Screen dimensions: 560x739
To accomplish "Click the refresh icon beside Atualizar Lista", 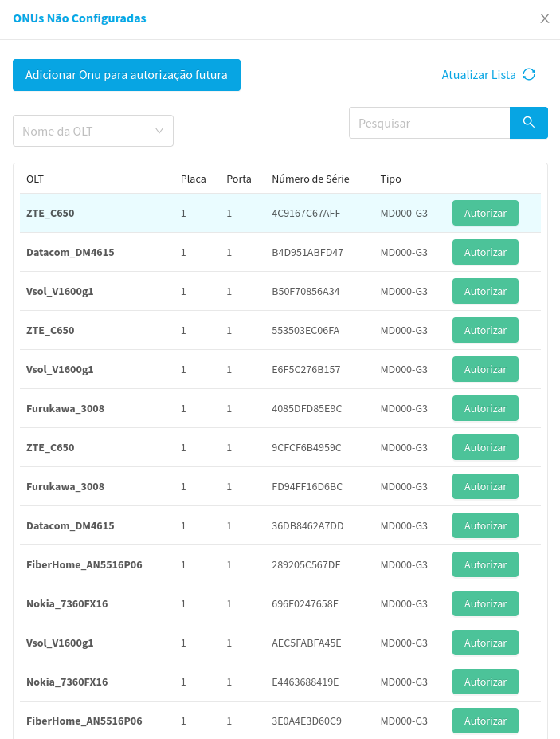I will click(x=529, y=75).
